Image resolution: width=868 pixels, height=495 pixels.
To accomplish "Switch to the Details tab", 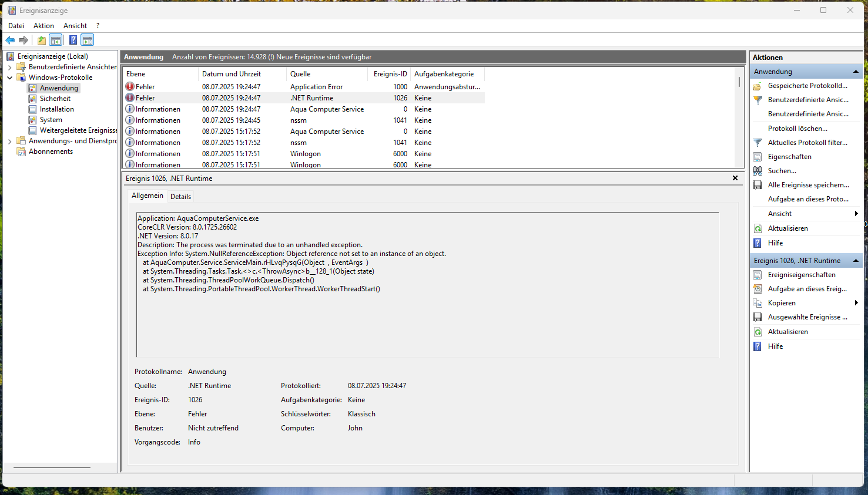I will tap(180, 197).
